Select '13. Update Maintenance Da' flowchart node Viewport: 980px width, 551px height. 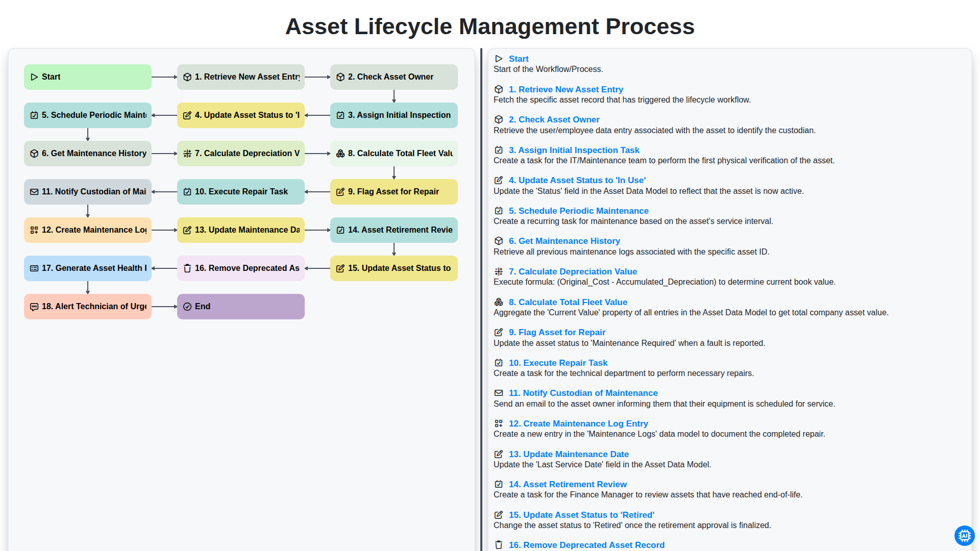[x=241, y=230]
